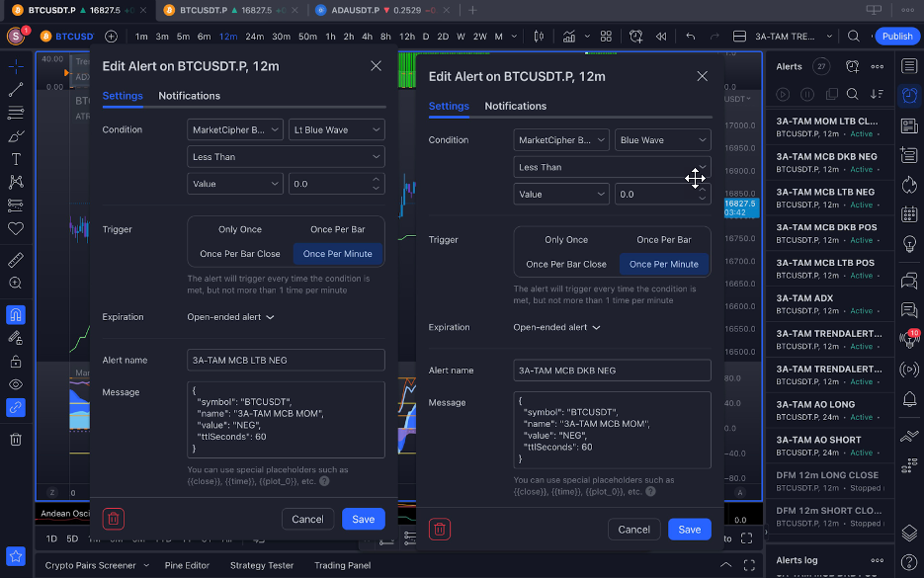Select the trend line drawing tool
Viewport: 924px width, 578px height.
pyautogui.click(x=16, y=89)
